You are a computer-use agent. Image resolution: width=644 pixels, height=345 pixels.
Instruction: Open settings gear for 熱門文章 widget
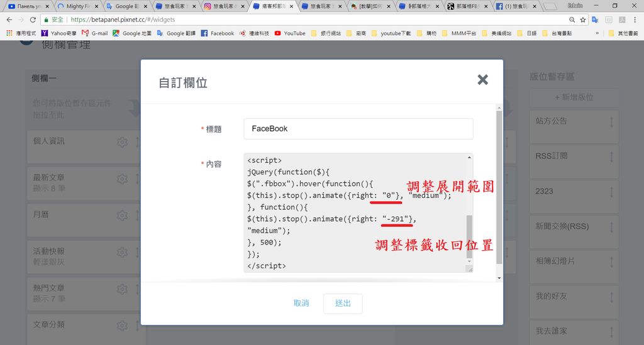(x=122, y=289)
